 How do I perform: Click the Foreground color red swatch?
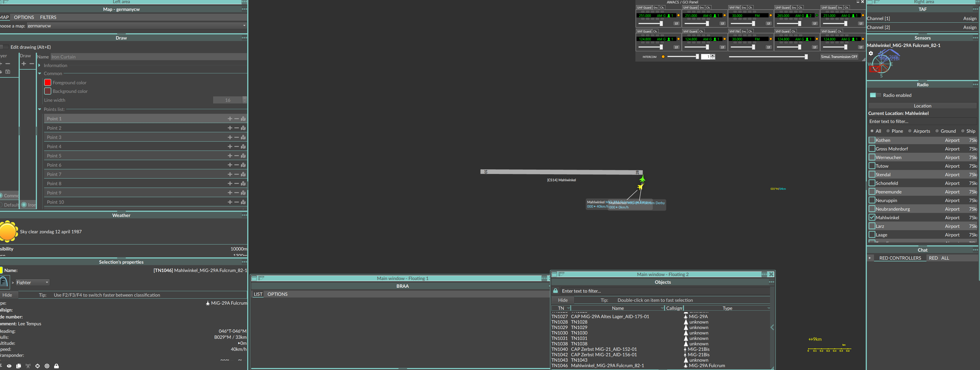pyautogui.click(x=48, y=83)
